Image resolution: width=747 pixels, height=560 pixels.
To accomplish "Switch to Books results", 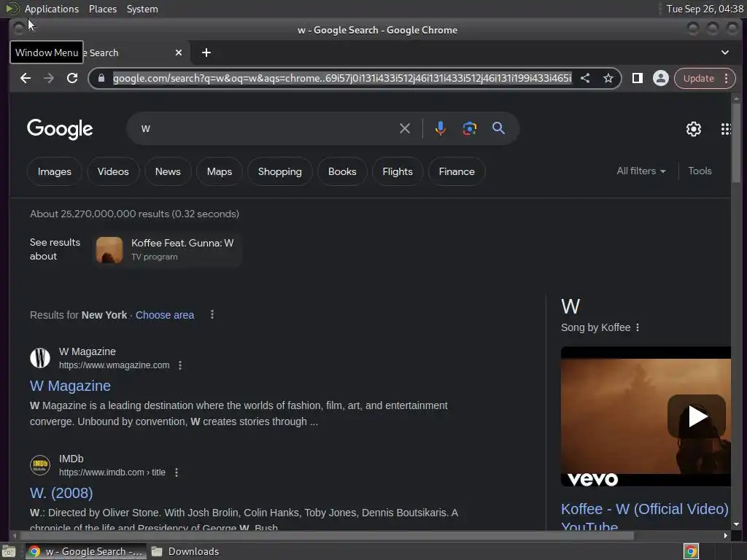I will pyautogui.click(x=342, y=171).
